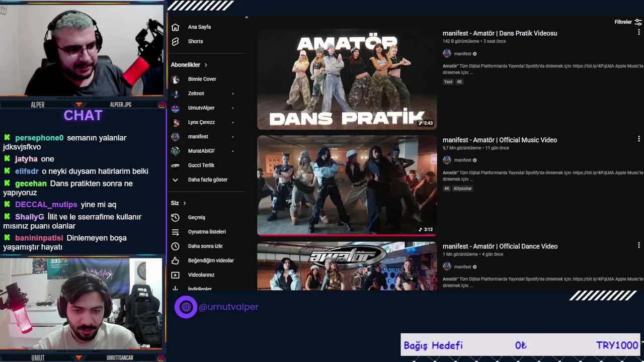This screenshot has width=644, height=362.
Task: Open manifest channel name under Official Music Video
Action: pyautogui.click(x=462, y=160)
